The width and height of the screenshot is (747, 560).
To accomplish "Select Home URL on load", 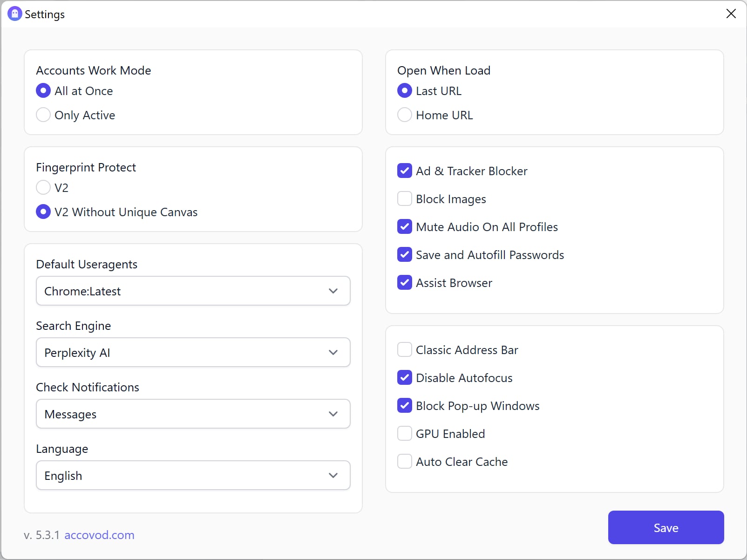I will 405,115.
